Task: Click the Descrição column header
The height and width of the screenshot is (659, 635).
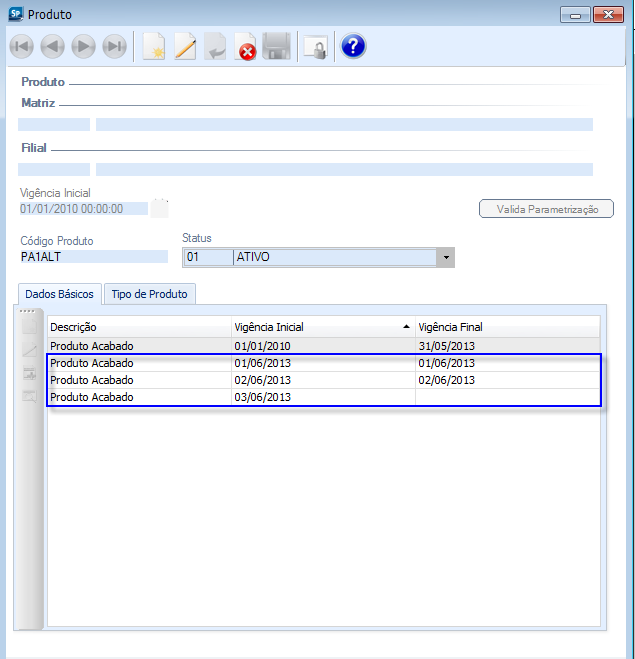Action: [x=138, y=327]
